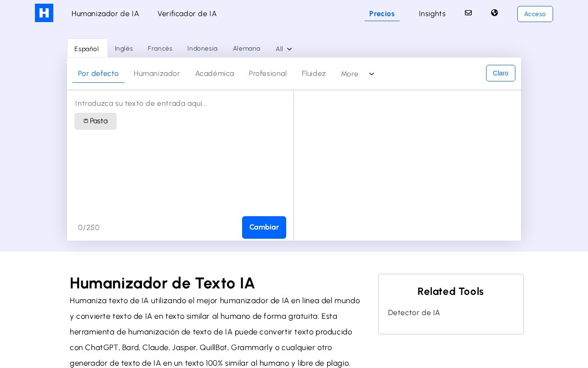Clear text with the Claro button
Screen dimensions: 588x368
(501, 73)
